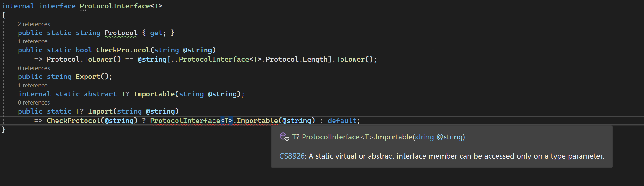
Task: Click the 'abstract' keyword in the Importable declaration
Action: tap(101, 94)
